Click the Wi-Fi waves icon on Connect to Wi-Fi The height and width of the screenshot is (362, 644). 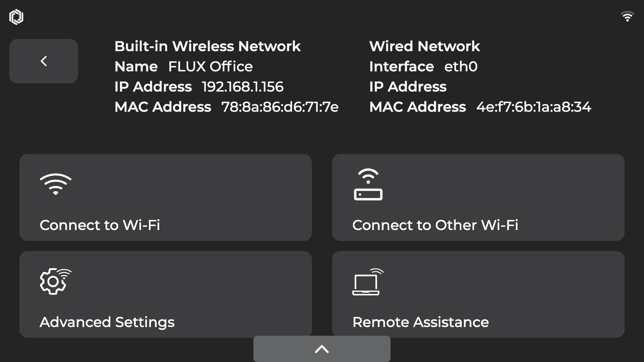coord(55,184)
